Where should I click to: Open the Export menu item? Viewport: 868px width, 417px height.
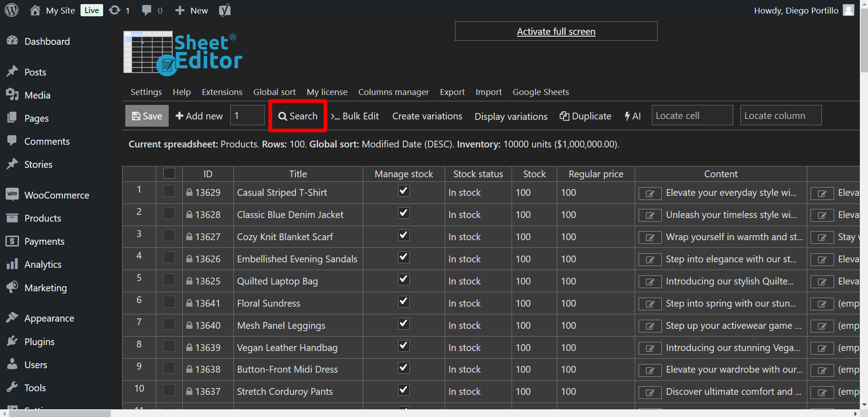pyautogui.click(x=452, y=92)
